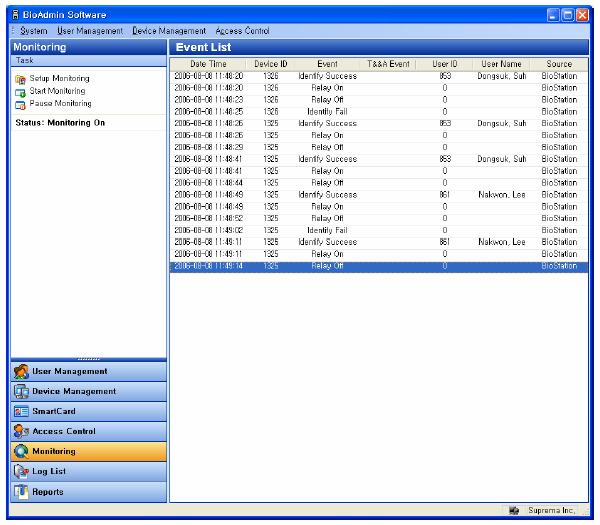Click the status bar connection icon
600x525 pixels.
click(x=514, y=510)
